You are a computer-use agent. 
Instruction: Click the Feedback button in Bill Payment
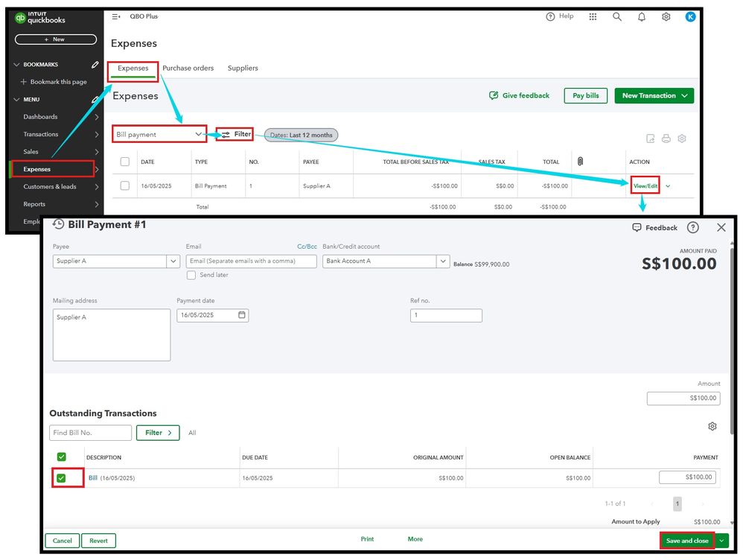655,228
